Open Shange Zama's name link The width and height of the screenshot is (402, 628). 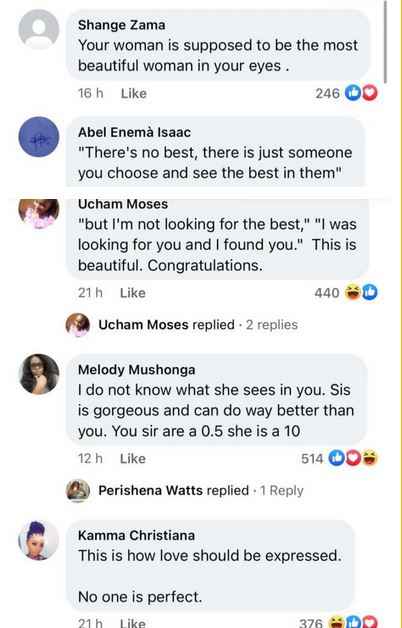click(x=121, y=24)
